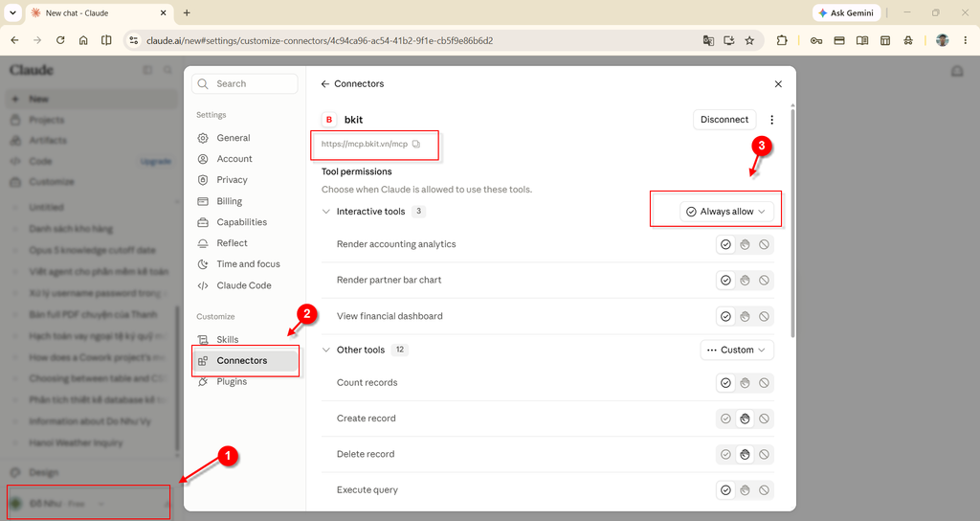Open Time and focus settings
Image resolution: width=980 pixels, height=521 pixels.
[x=244, y=264]
